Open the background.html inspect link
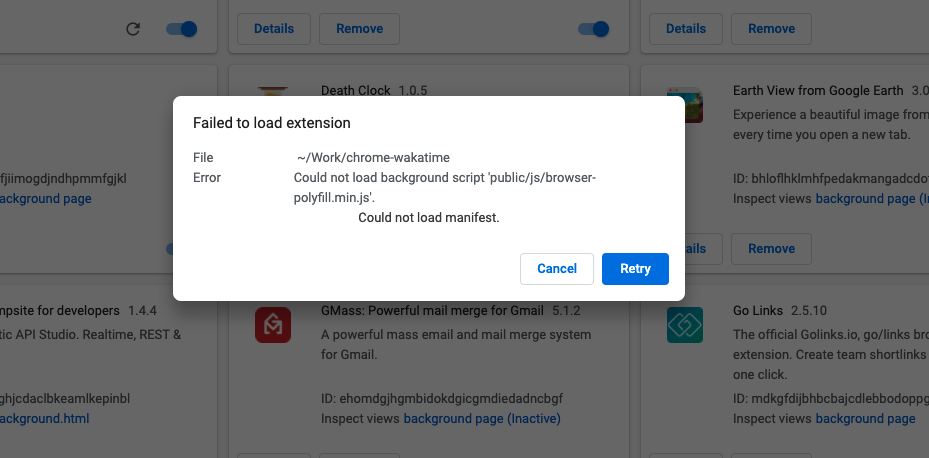929x458 pixels. pyautogui.click(x=44, y=419)
